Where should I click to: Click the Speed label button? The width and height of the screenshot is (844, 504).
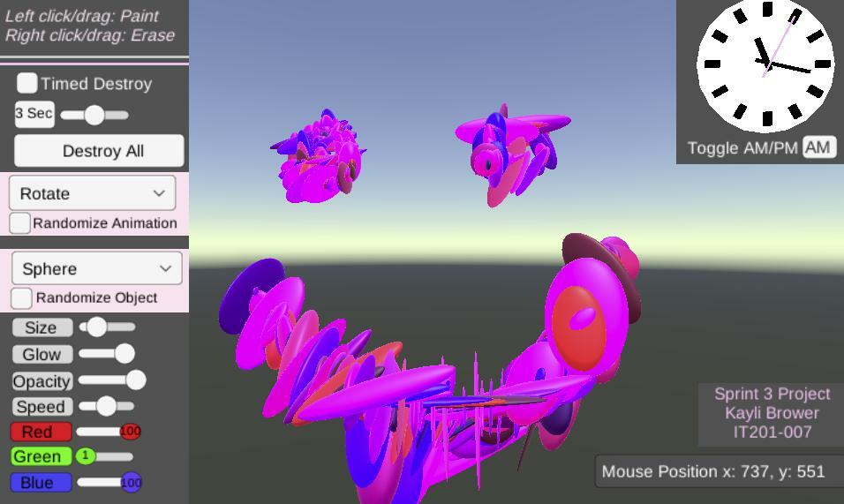pyautogui.click(x=42, y=407)
